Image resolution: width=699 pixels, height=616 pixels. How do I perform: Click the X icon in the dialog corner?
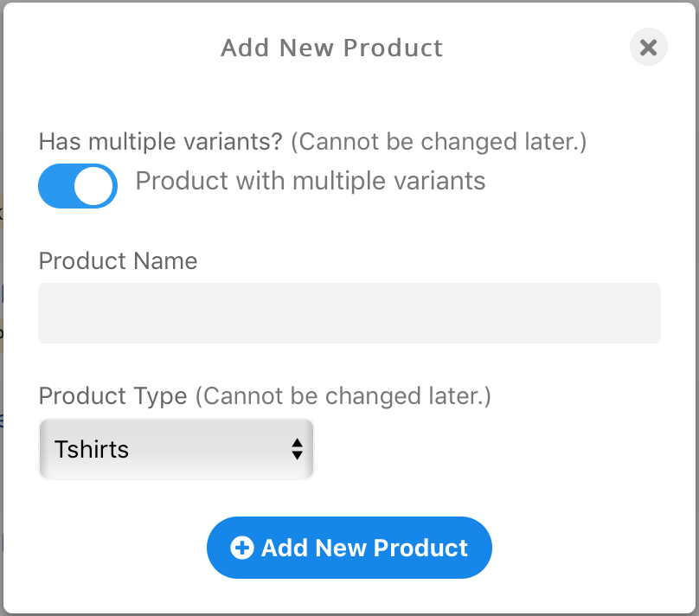(x=648, y=48)
